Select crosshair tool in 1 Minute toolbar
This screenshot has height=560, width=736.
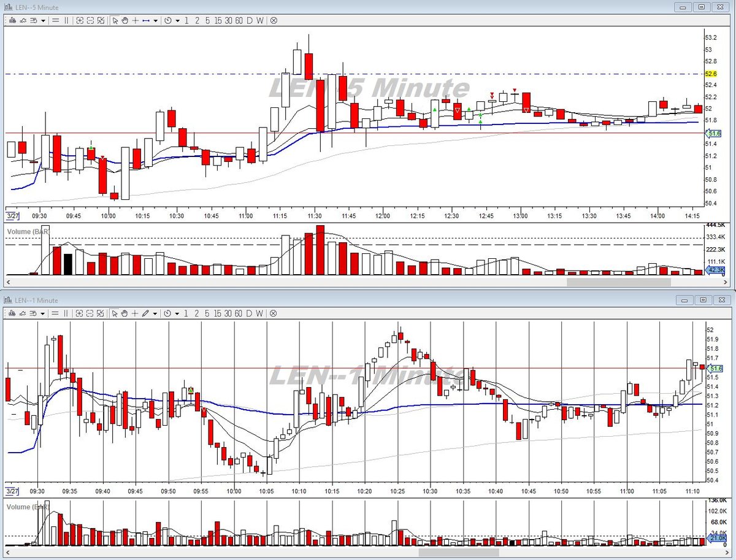coord(135,313)
